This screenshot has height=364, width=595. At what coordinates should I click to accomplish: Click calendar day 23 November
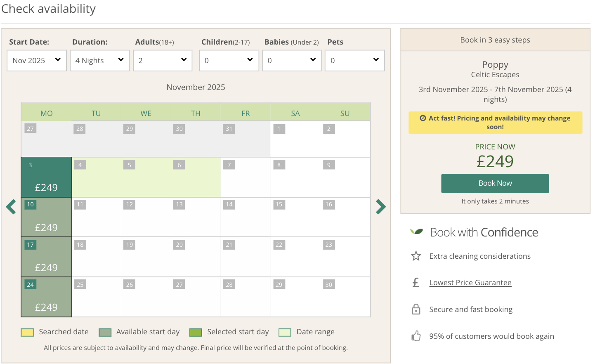(x=345, y=257)
